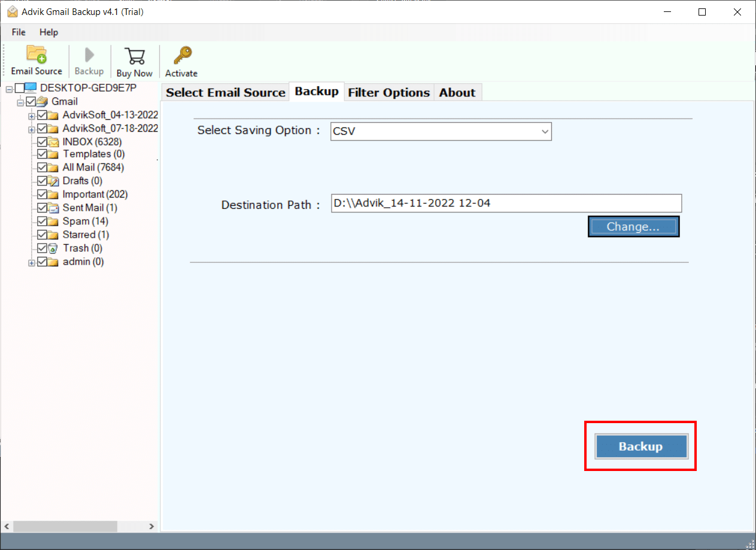Uncheck the All Mail (7684) checkbox
Image resolution: width=756 pixels, height=550 pixels.
(x=42, y=168)
